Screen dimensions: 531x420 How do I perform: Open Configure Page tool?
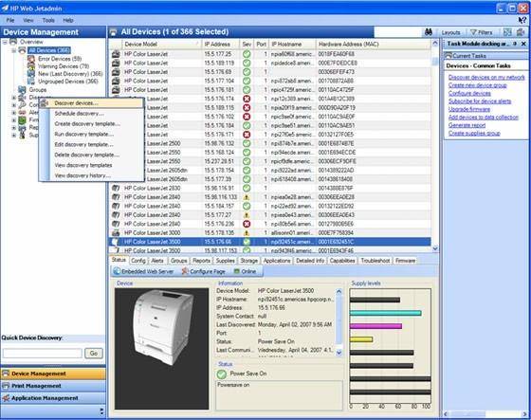click(x=204, y=271)
